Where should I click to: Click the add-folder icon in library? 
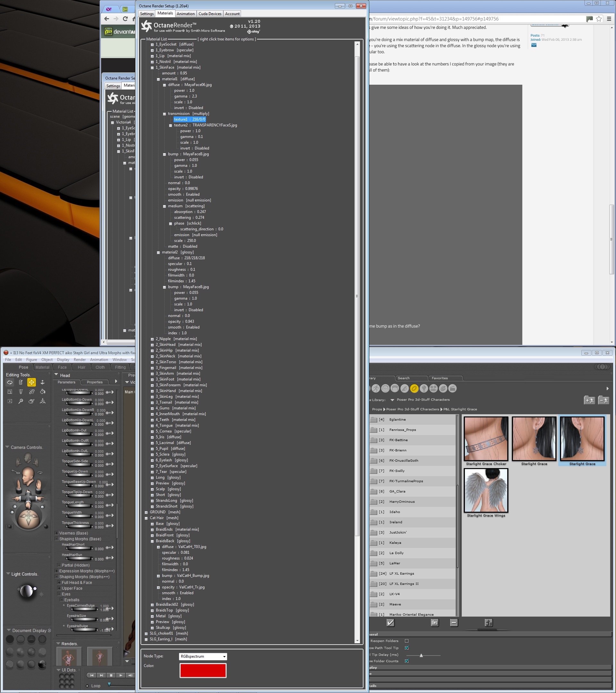[435, 622]
